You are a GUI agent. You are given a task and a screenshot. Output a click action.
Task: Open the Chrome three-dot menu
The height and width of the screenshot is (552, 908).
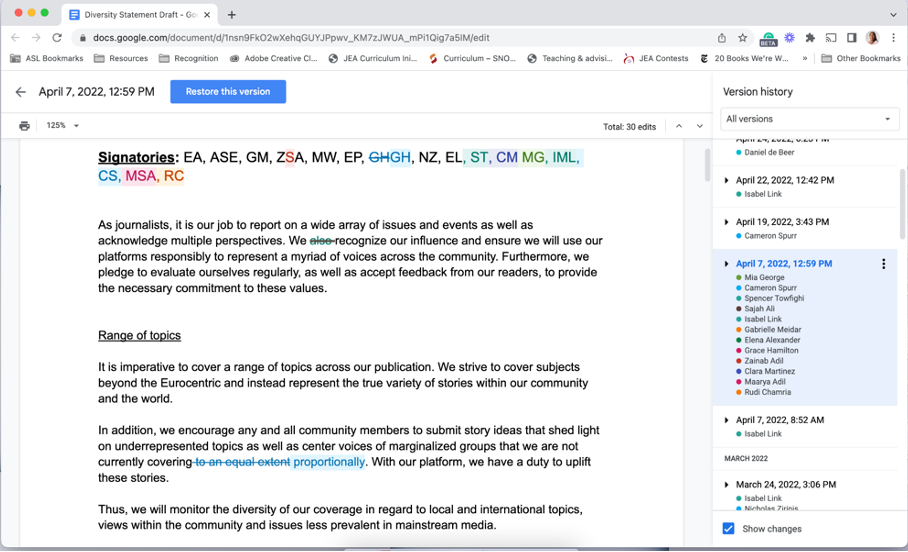[894, 38]
